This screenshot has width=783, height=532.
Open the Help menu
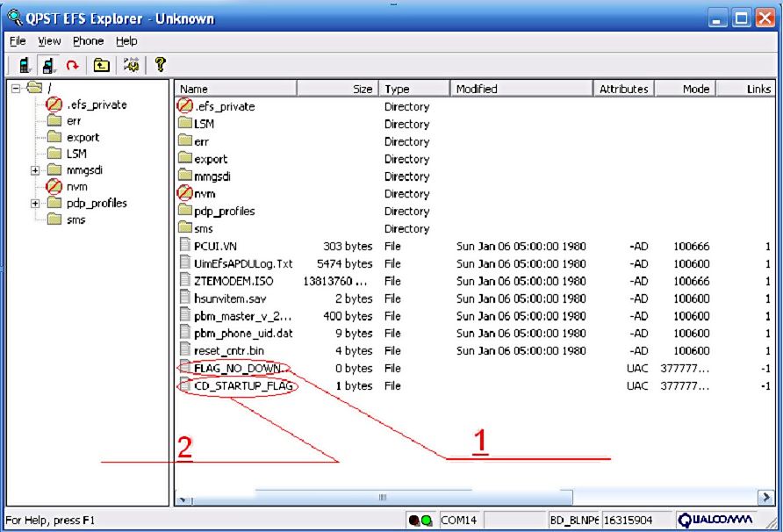tap(126, 41)
